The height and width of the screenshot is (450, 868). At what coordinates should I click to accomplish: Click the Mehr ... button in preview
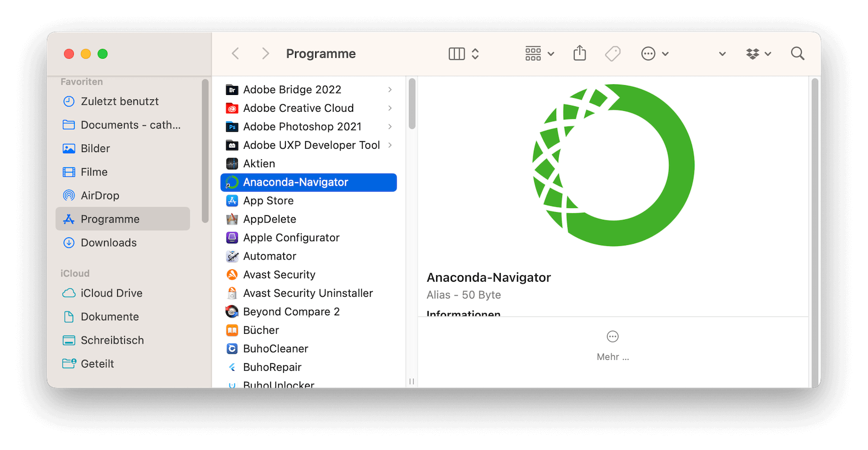612,346
